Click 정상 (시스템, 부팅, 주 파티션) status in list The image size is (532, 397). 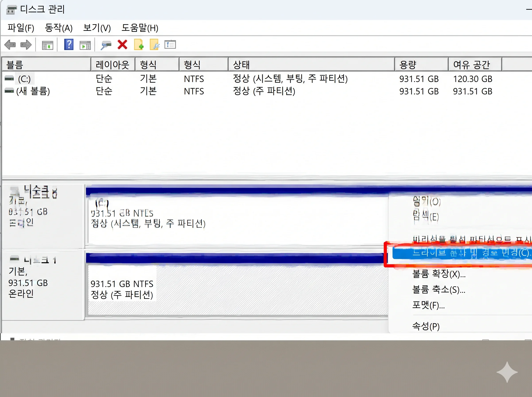(x=290, y=79)
